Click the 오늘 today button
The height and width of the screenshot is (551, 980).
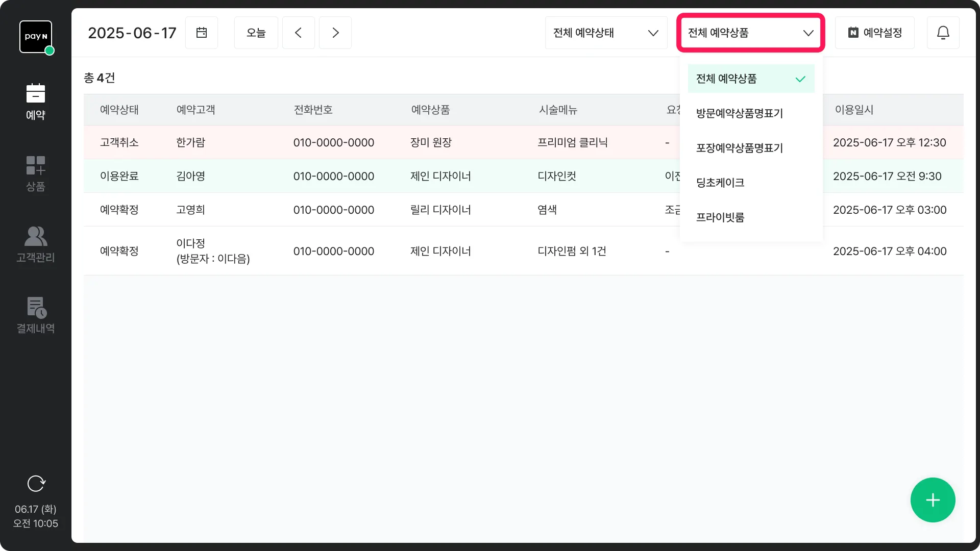point(256,33)
